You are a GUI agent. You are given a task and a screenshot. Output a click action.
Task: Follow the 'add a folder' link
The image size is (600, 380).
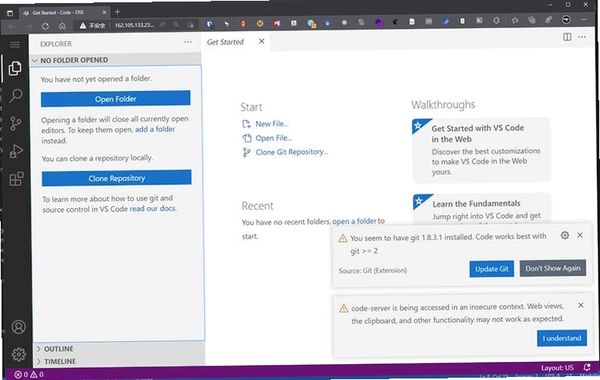coord(155,129)
